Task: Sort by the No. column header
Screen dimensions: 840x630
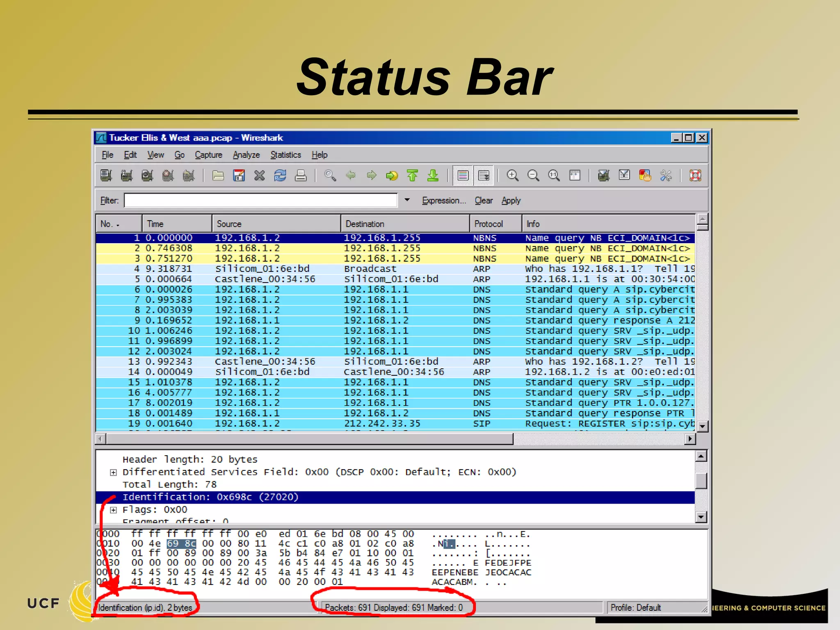Action: click(119, 224)
